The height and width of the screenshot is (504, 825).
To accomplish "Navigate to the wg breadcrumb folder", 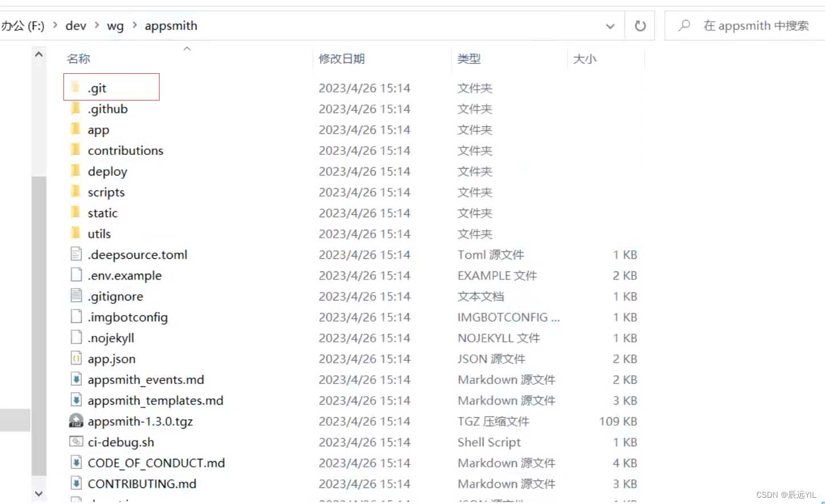I will (115, 26).
